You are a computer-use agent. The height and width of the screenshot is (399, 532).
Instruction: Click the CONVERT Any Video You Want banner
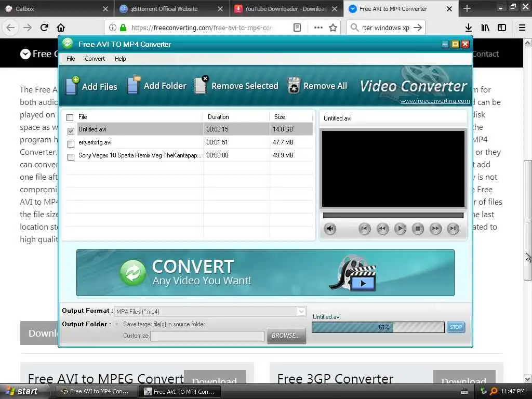pos(265,273)
